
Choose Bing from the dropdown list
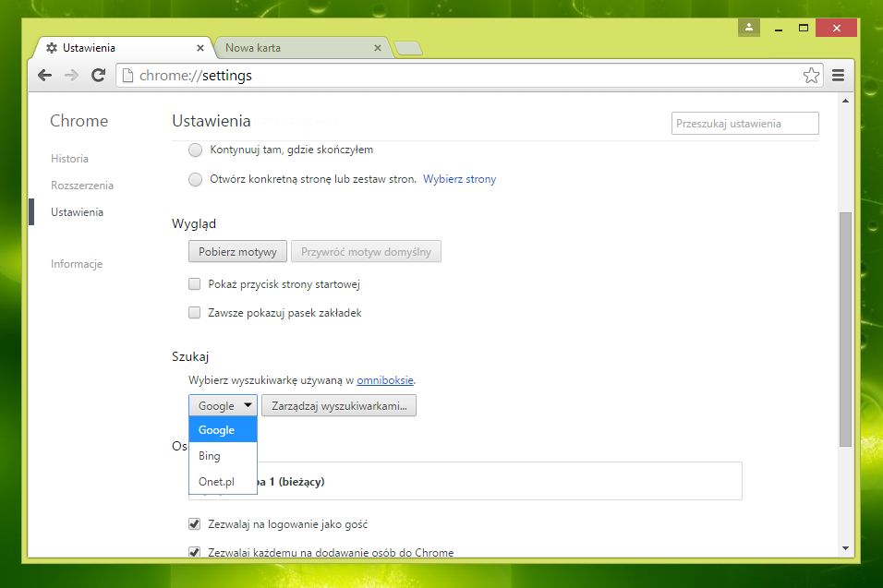tap(223, 456)
